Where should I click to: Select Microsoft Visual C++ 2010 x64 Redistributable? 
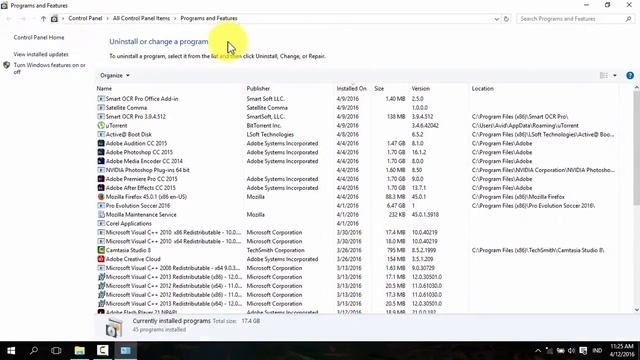point(357,242)
